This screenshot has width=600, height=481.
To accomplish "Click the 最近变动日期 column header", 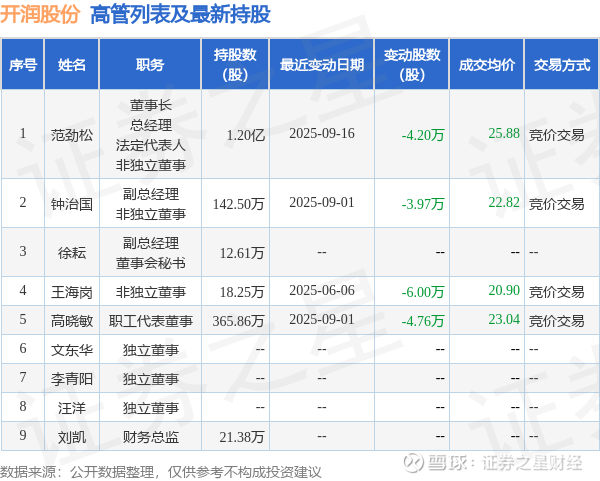I will pos(322,65).
